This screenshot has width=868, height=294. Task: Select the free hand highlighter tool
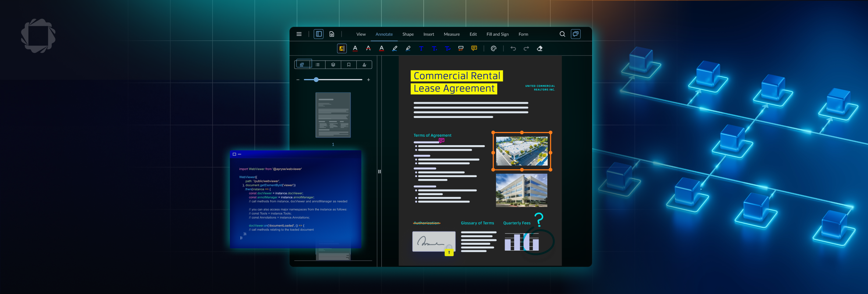tap(408, 49)
